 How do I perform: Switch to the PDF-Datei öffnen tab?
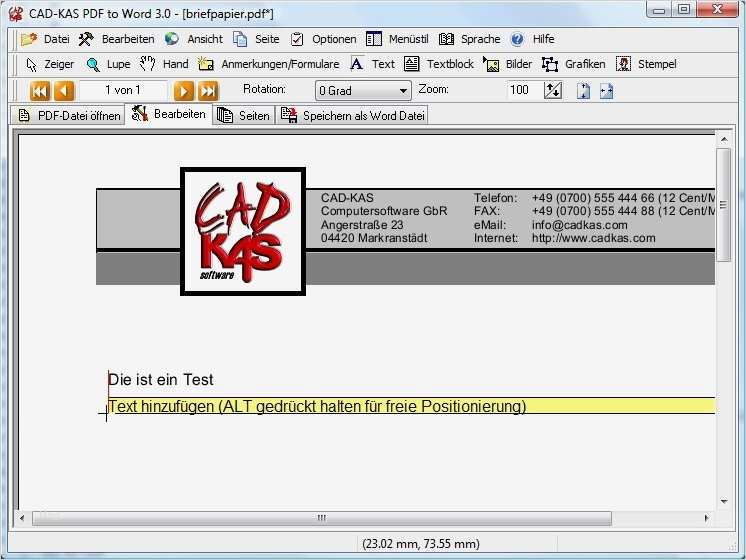coord(69,115)
